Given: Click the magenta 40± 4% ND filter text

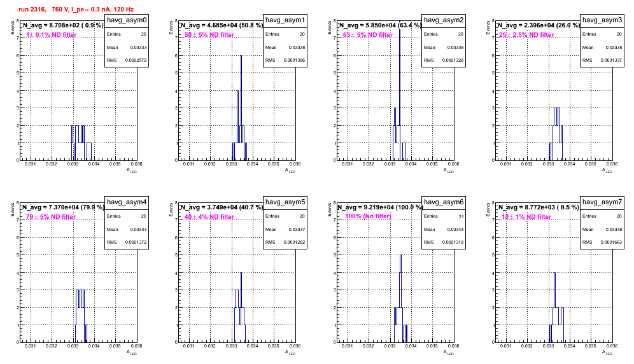Looking at the screenshot, I should [x=209, y=217].
